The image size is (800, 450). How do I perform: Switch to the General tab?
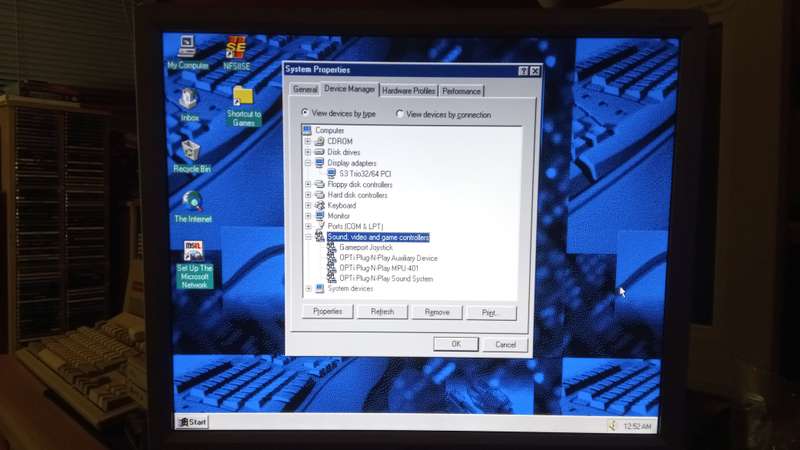point(305,90)
